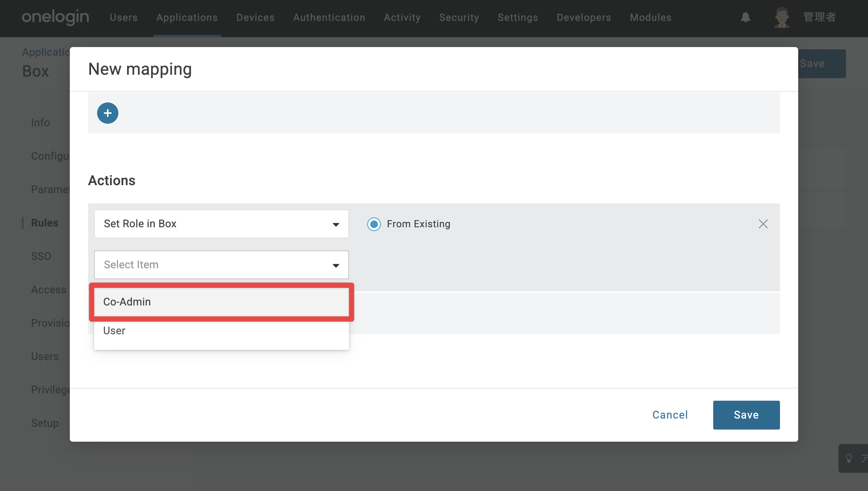This screenshot has width=868, height=491.
Task: Open the Access sidebar tab
Action: pyautogui.click(x=49, y=290)
